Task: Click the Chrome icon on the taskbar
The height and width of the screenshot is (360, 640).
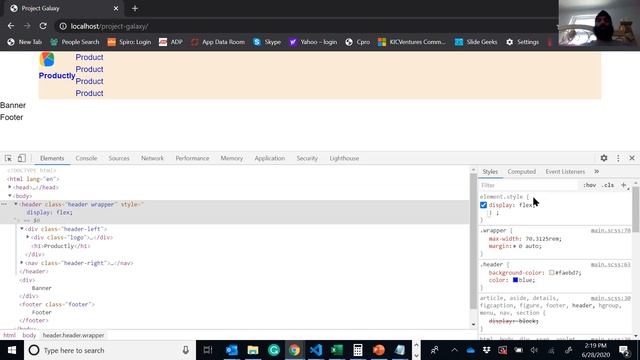Action: coord(295,350)
